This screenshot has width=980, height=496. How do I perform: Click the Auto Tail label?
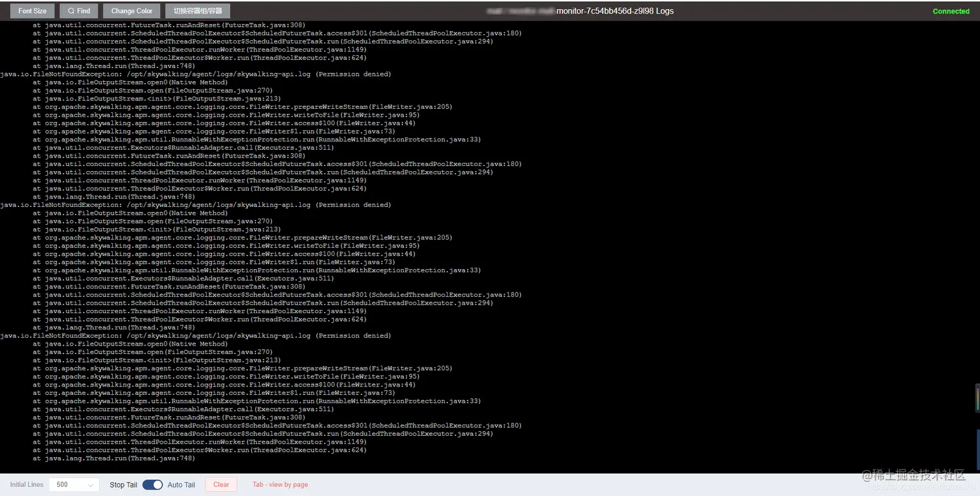pos(181,485)
